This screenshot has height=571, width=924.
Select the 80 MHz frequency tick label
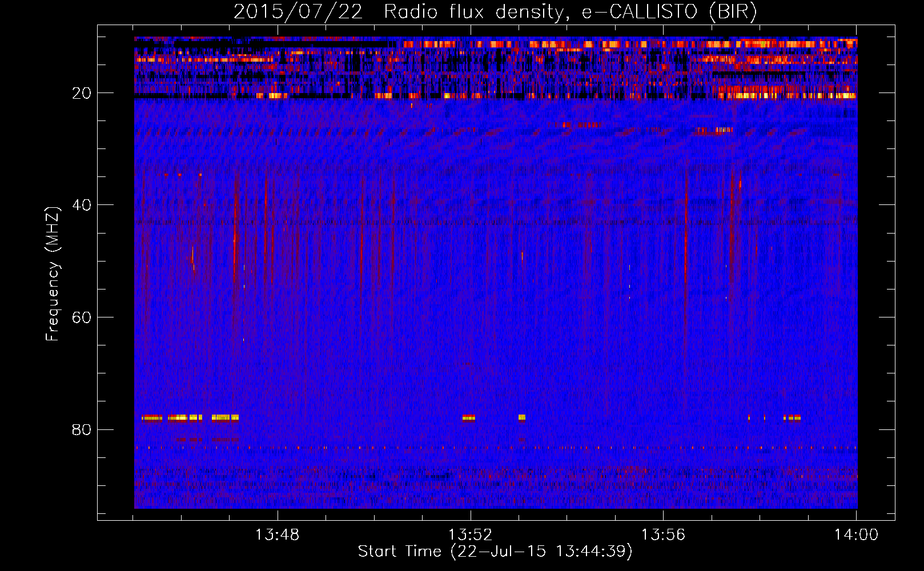tap(82, 429)
